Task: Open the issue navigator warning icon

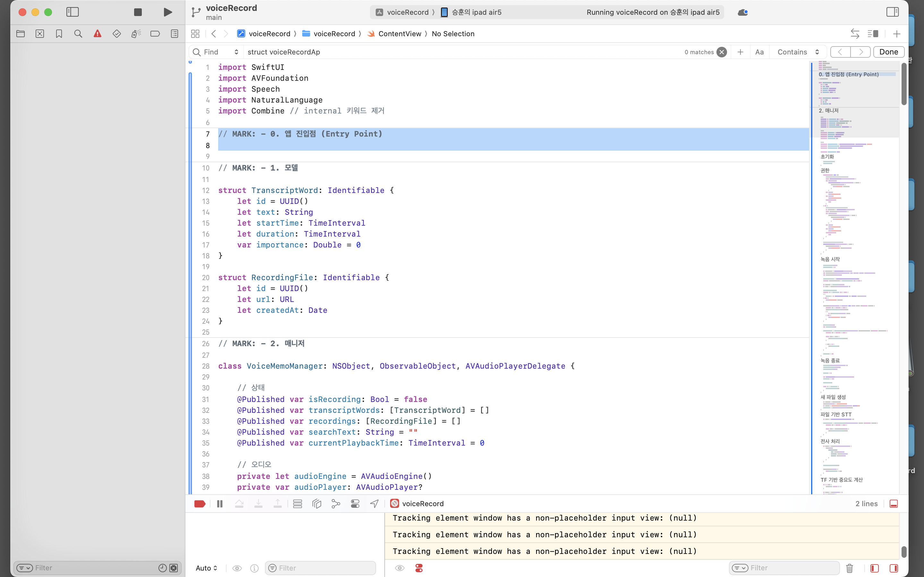Action: point(97,34)
